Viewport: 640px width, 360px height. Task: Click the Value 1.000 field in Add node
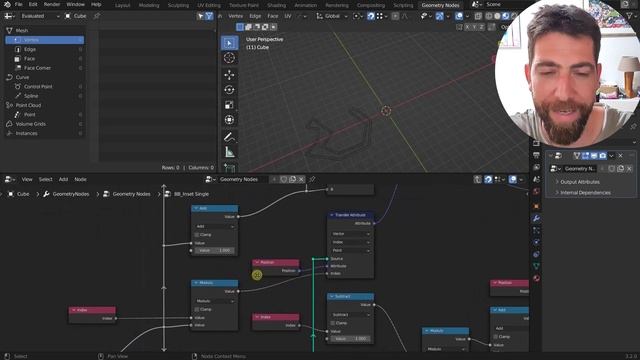pos(215,250)
